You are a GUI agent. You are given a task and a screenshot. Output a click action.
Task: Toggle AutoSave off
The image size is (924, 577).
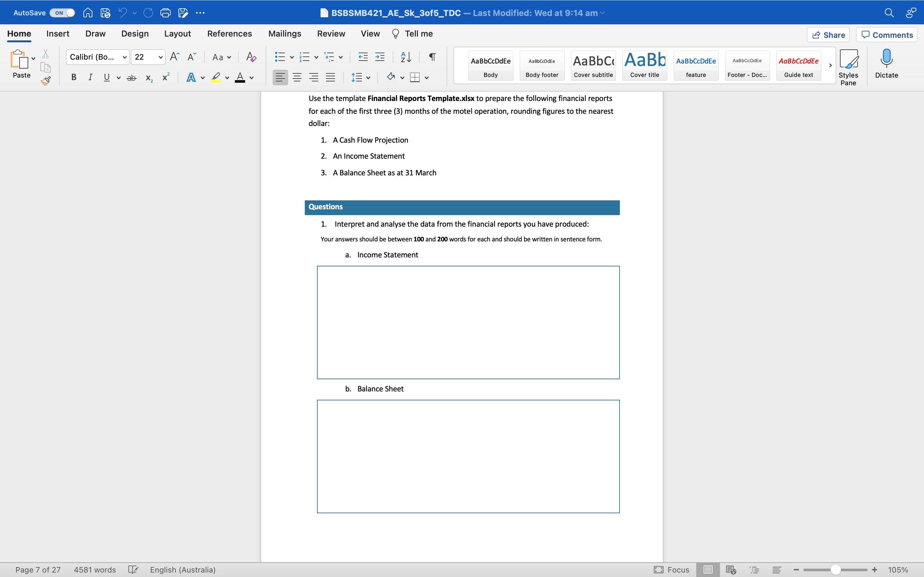[x=62, y=13]
